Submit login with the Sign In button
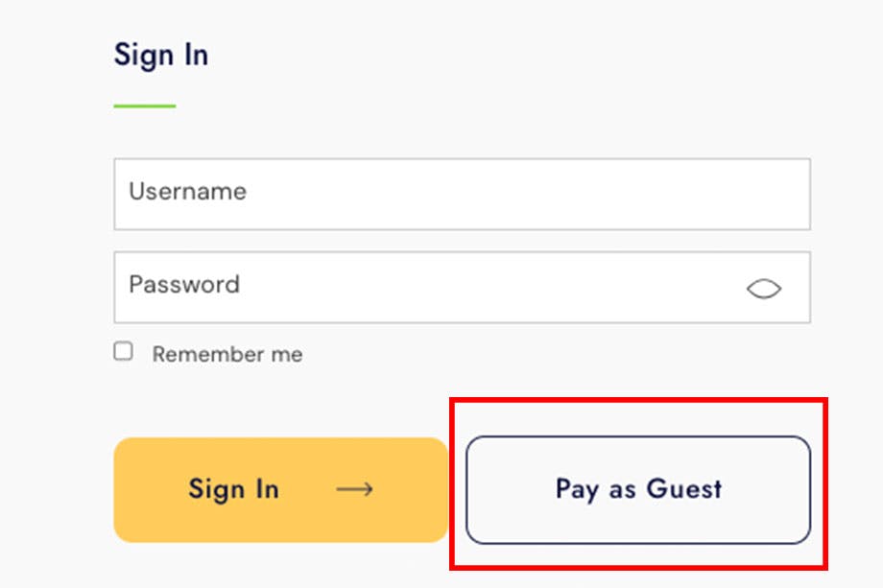This screenshot has height=588, width=883. [x=280, y=489]
